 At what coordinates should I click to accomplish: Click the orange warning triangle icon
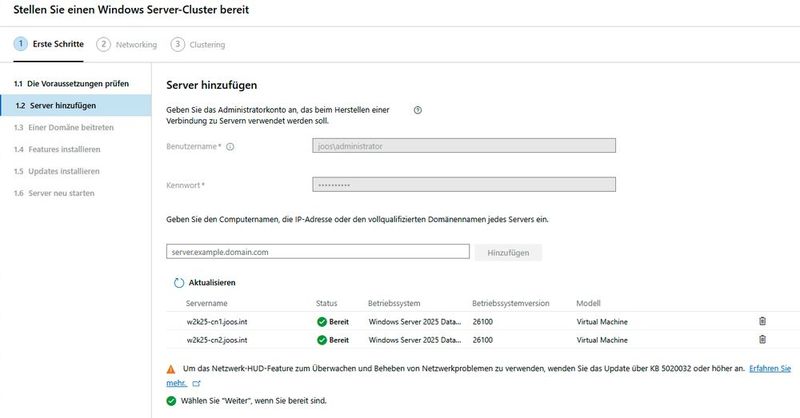coord(171,369)
